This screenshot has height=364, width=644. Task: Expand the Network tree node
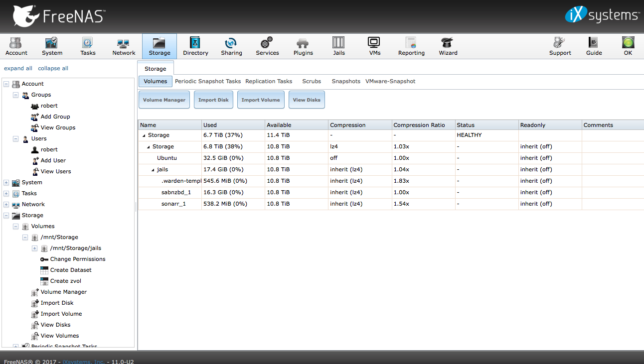pos(6,204)
